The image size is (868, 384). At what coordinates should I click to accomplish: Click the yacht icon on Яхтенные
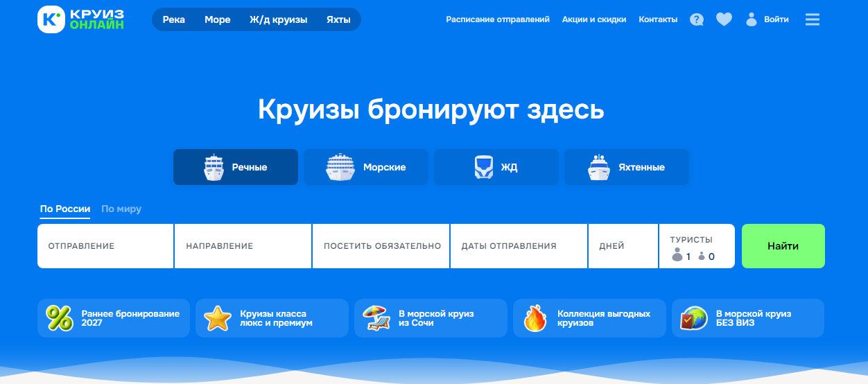pyautogui.click(x=598, y=167)
